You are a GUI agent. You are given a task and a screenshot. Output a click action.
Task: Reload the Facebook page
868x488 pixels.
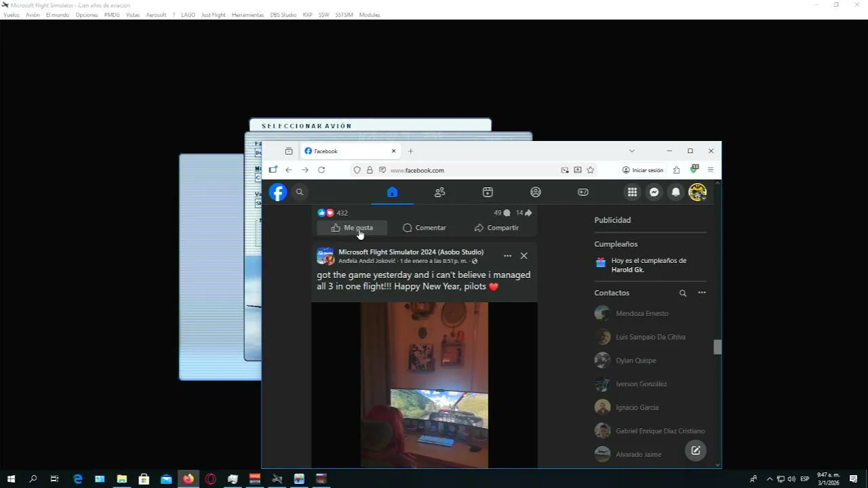tap(321, 170)
